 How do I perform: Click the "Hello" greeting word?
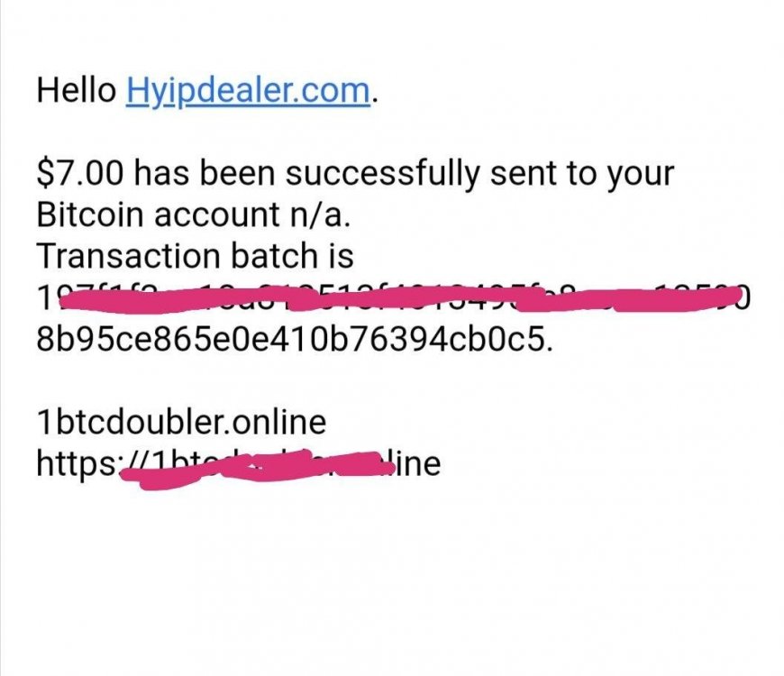[76, 90]
